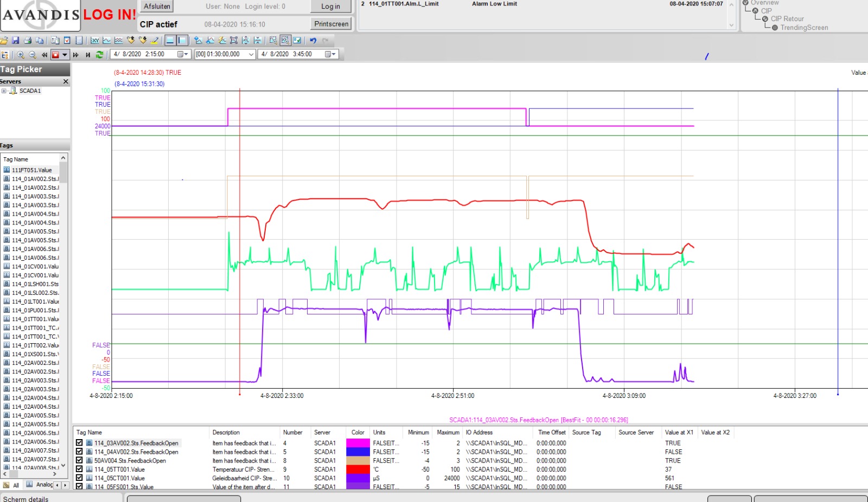
Task: Select the CIP navigation tree node
Action: pos(766,11)
